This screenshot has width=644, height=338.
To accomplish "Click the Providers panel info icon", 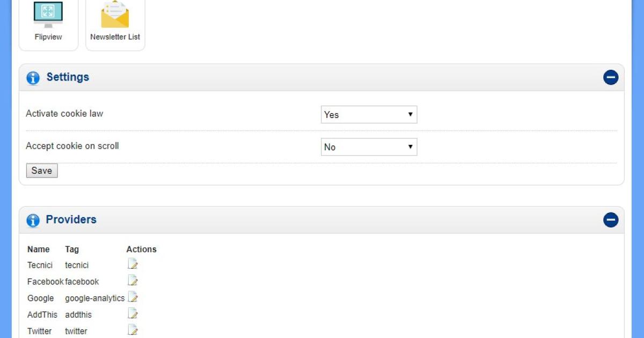I will (x=33, y=220).
